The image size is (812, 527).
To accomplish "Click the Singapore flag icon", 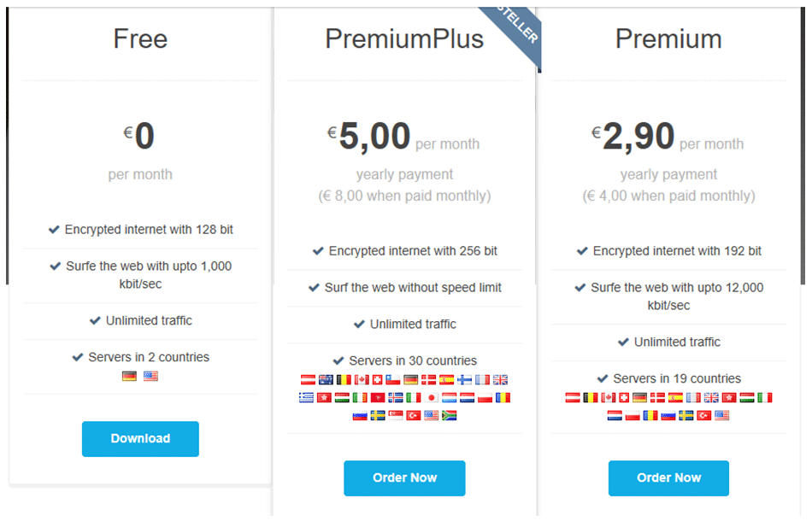I will pos(396,416).
